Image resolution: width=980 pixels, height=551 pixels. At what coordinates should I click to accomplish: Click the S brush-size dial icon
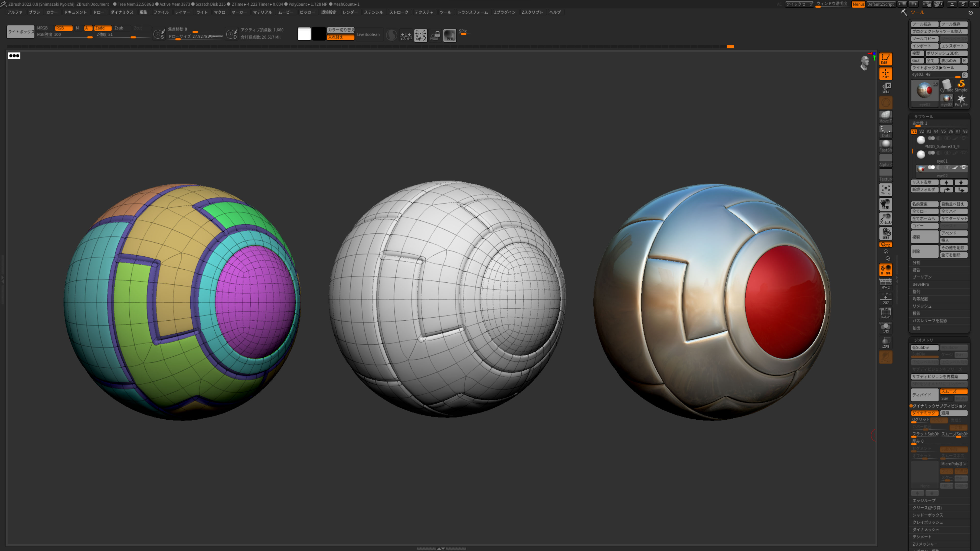[x=158, y=34]
